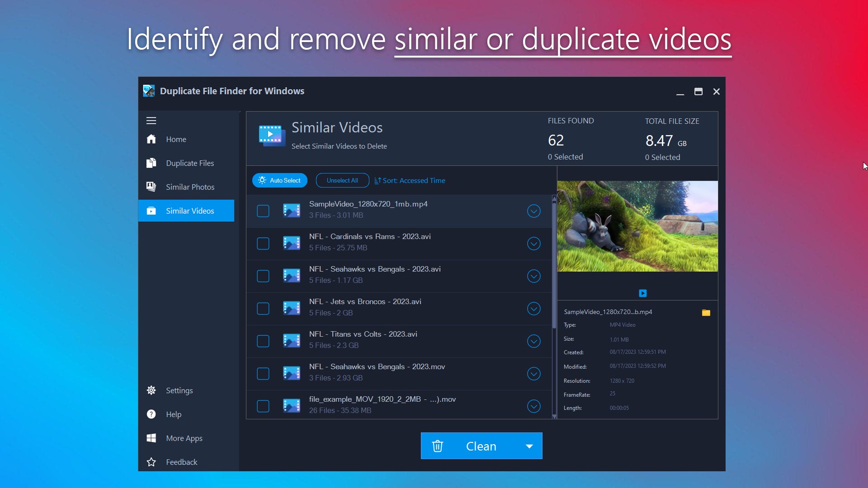Click the Help question mark icon
Screen dimensions: 868x488
click(151, 414)
